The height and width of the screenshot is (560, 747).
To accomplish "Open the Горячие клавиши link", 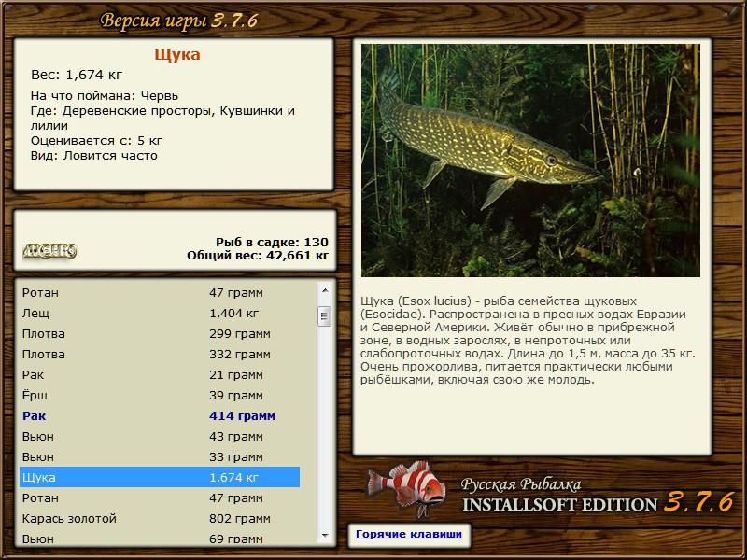I will pyautogui.click(x=409, y=534).
